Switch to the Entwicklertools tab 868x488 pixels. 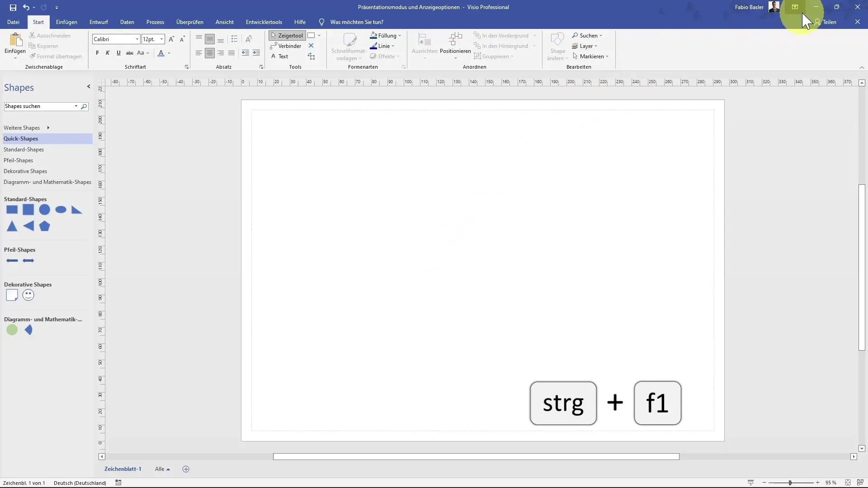[264, 22]
